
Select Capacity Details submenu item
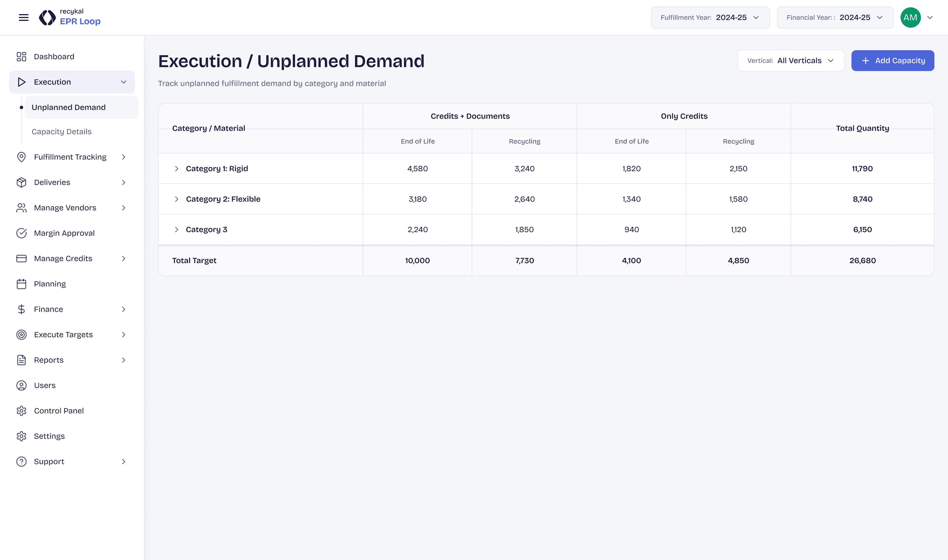(x=62, y=132)
